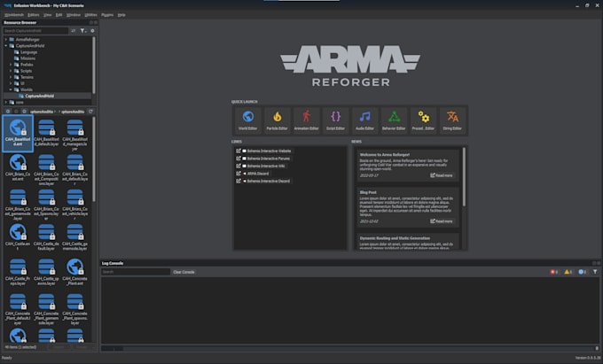Open the Script Editor
Screen dimensions: 603x364
335,120
